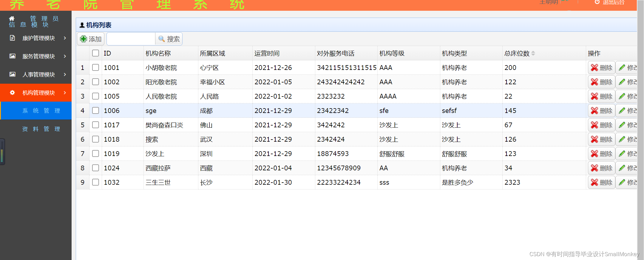Click the 机构管理模块 gear icon
The width and height of the screenshot is (644, 260).
(12, 93)
